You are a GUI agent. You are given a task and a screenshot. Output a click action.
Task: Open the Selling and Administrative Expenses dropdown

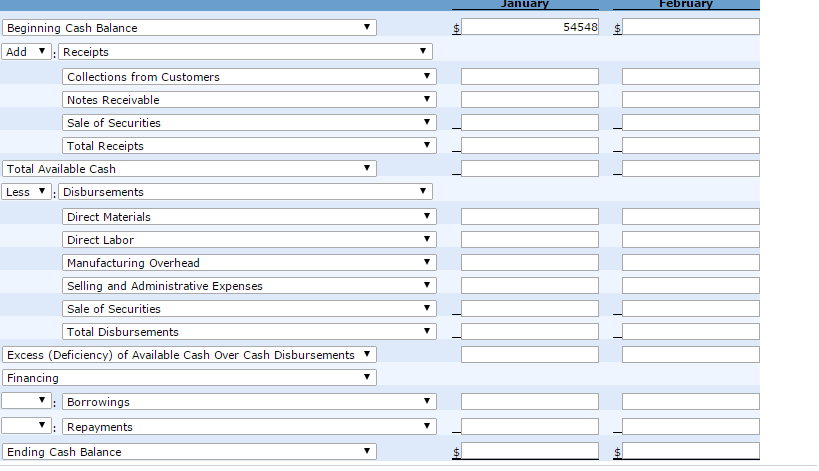[x=250, y=286]
